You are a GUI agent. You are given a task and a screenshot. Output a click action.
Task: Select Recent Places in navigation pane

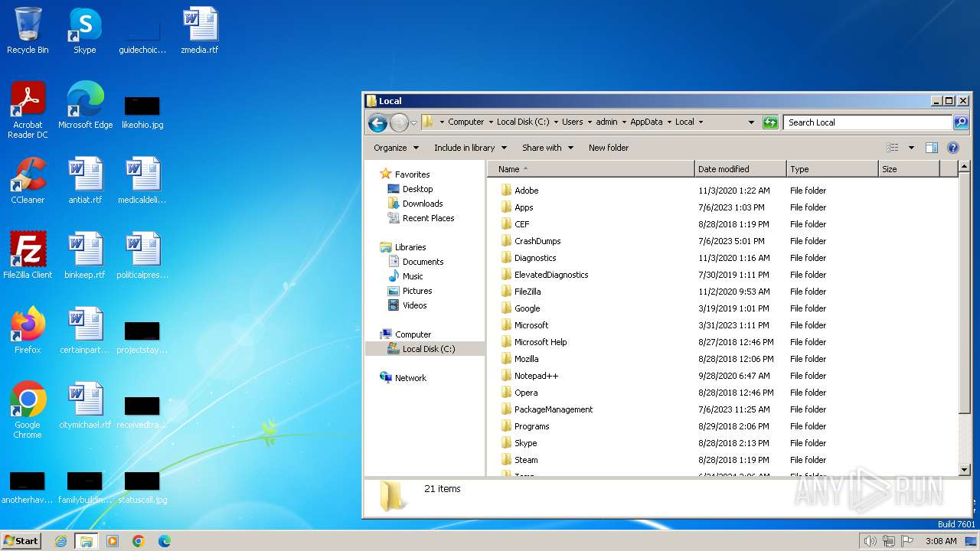[428, 218]
